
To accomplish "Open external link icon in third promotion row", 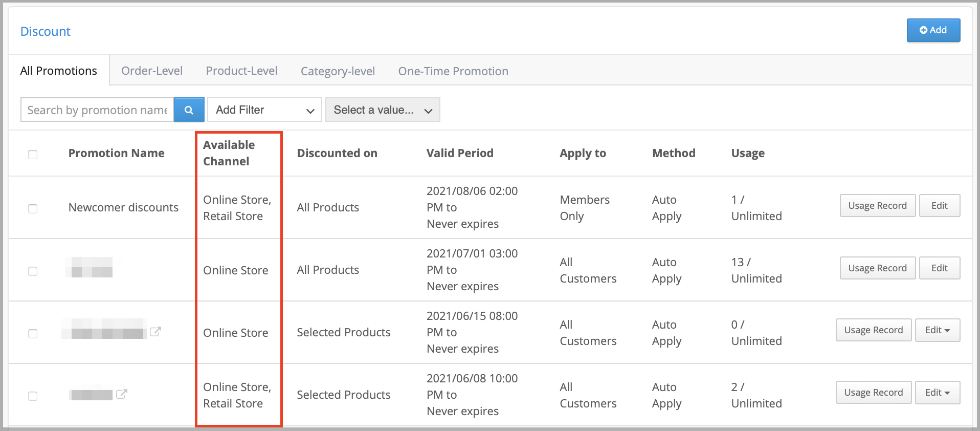I will pyautogui.click(x=155, y=332).
